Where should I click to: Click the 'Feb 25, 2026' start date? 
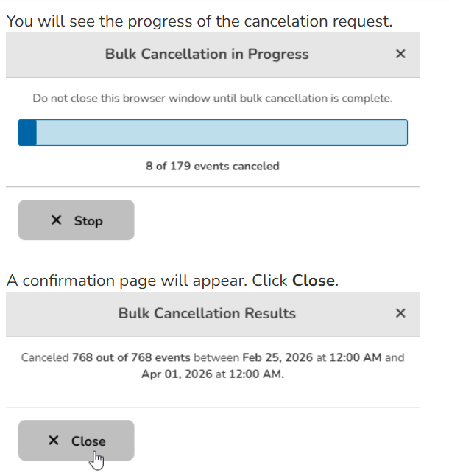[277, 357]
